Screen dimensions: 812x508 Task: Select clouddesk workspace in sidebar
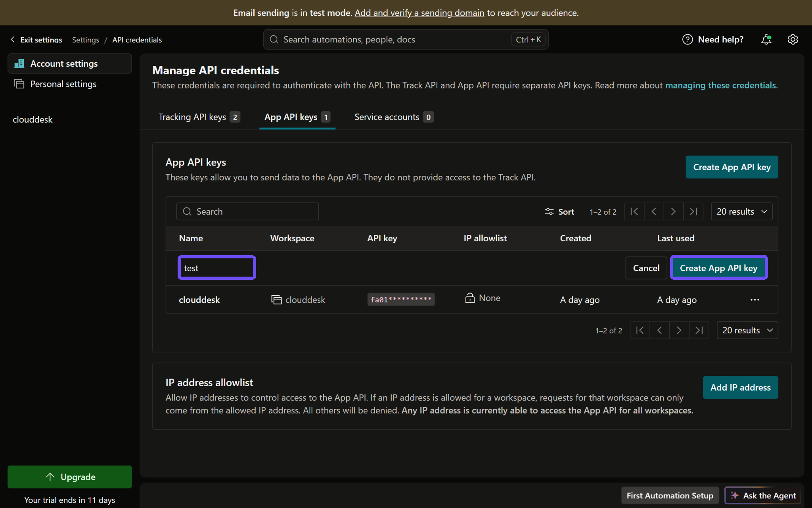pyautogui.click(x=33, y=119)
